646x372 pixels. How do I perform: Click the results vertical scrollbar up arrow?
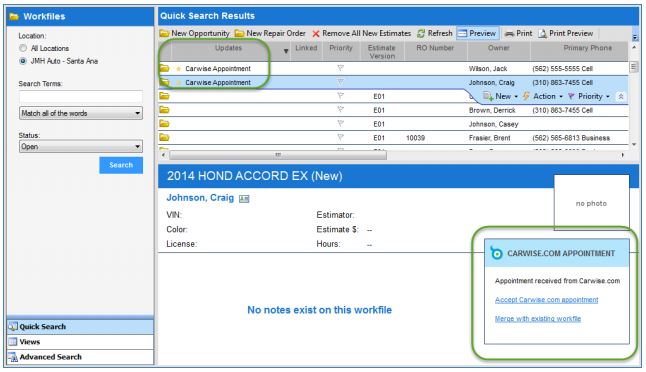click(634, 47)
